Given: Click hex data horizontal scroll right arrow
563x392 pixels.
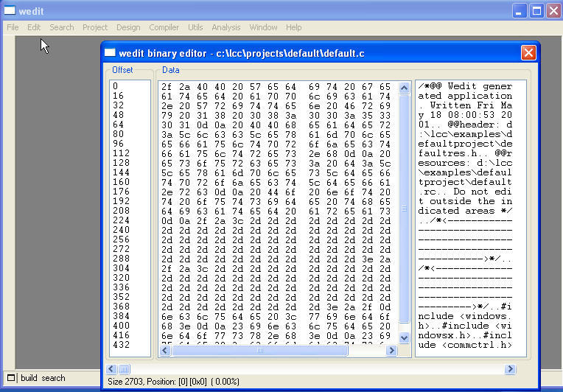Looking at the screenshot, I should tap(392, 350).
